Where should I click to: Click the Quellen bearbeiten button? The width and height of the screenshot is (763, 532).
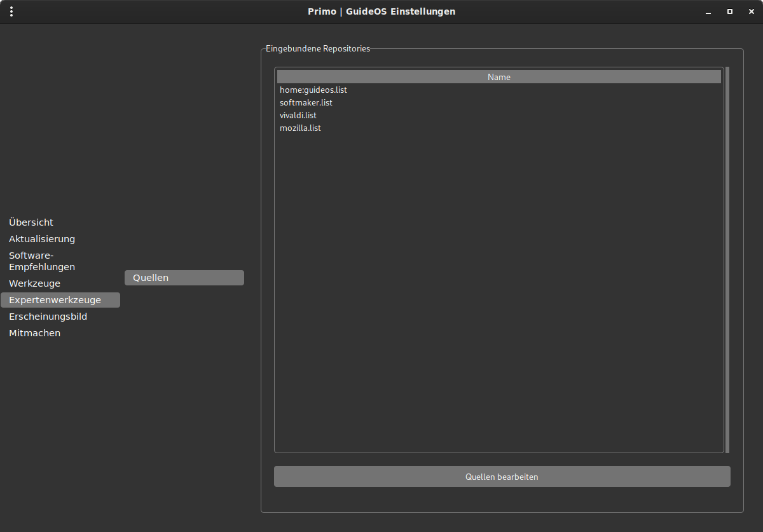click(502, 477)
